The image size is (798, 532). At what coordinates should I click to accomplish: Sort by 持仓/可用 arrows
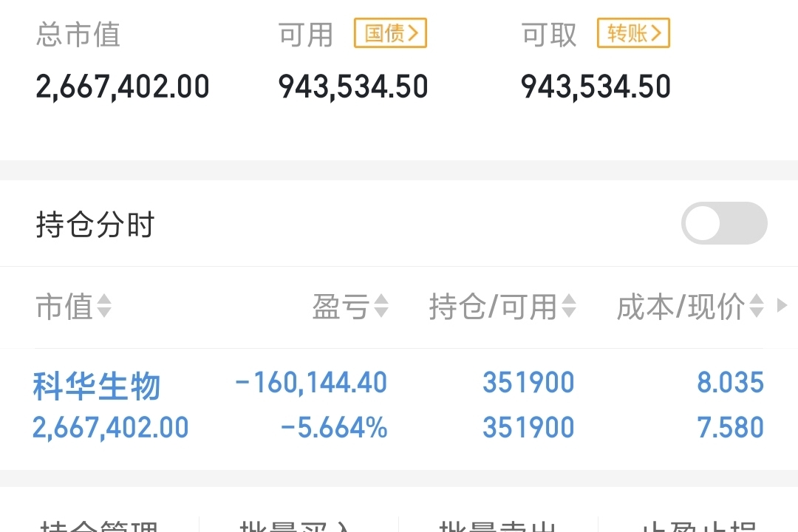(x=568, y=306)
